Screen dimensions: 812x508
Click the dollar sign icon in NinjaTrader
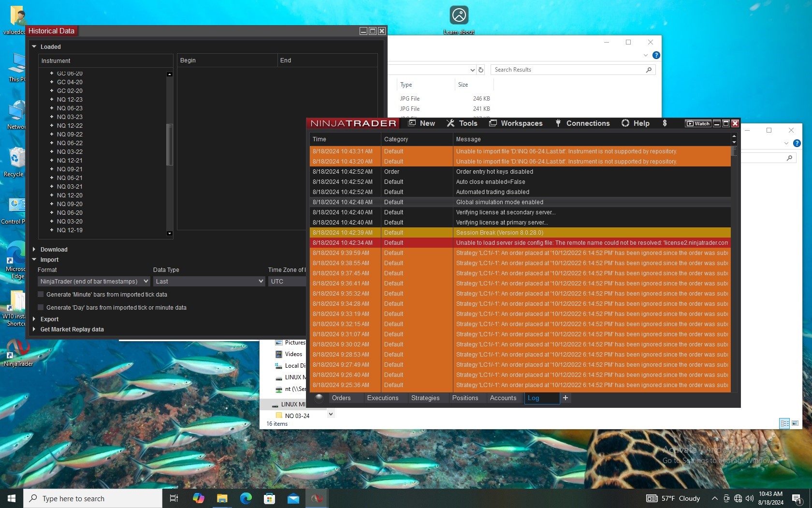[665, 123]
